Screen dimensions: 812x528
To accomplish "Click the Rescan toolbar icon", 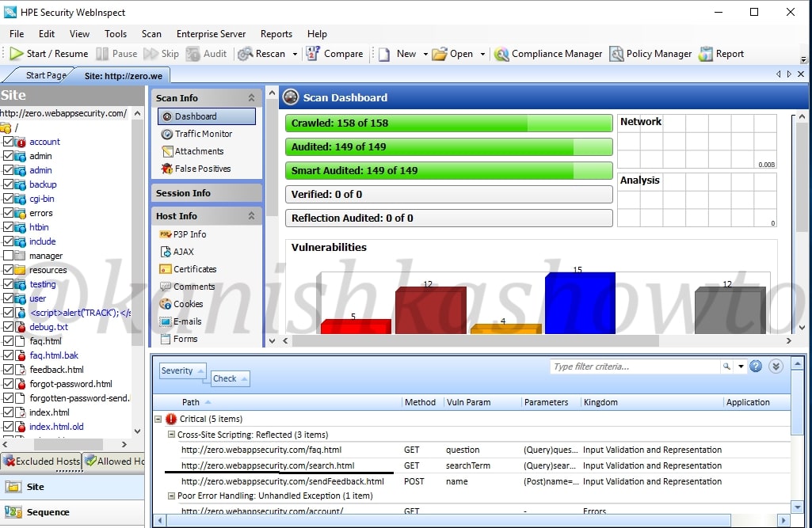I will [245, 54].
